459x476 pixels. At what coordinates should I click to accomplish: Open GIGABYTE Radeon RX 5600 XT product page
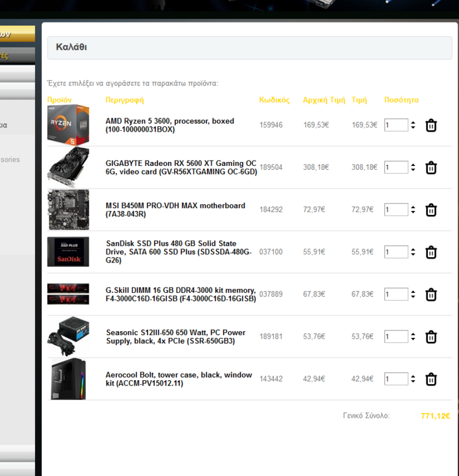(x=181, y=167)
